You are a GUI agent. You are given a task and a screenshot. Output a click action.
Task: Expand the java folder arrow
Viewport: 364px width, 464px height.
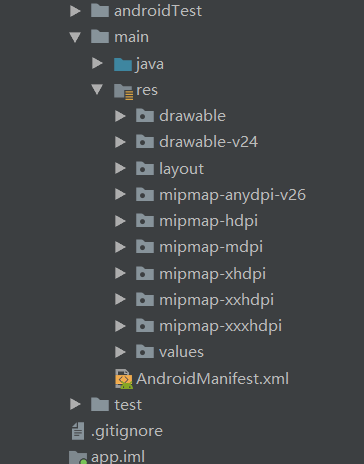tap(97, 63)
